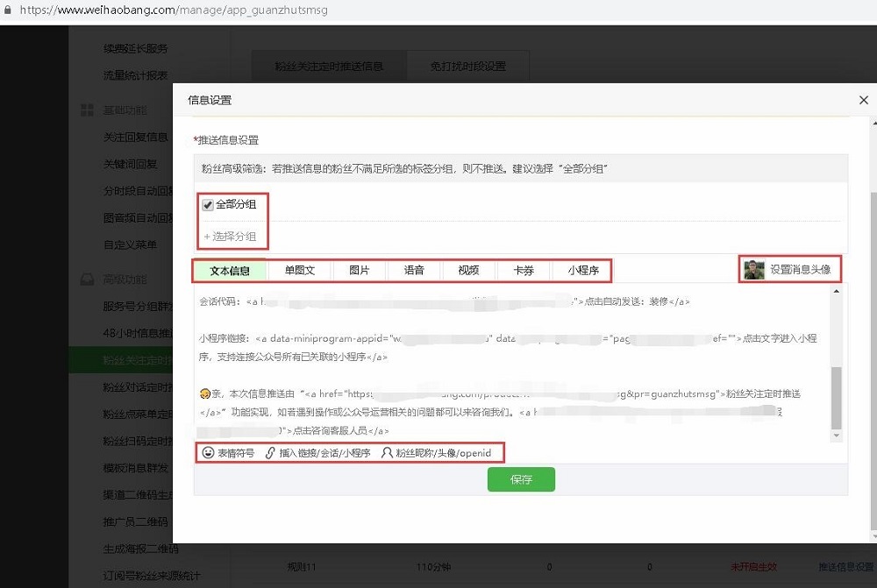The image size is (877, 588).
Task: Switch to the 图片 tab
Action: (359, 271)
